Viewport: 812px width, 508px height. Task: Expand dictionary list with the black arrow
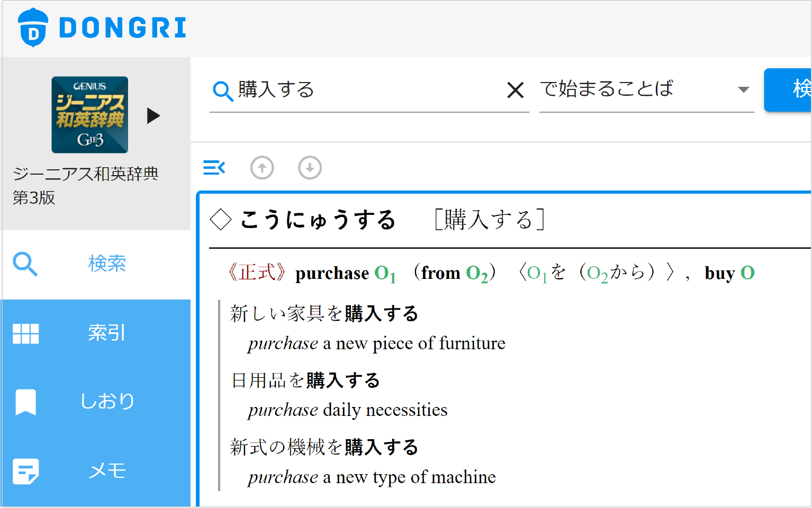154,115
